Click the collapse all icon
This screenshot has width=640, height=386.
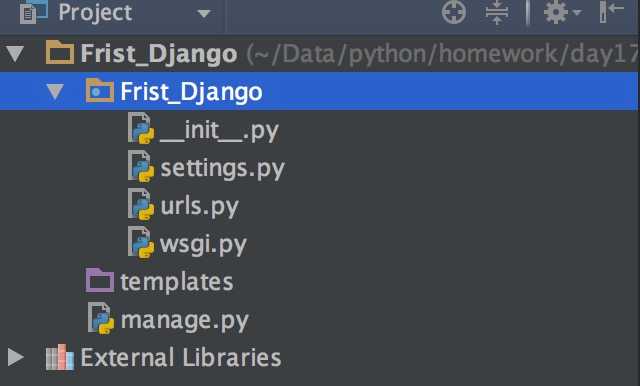pos(497,12)
